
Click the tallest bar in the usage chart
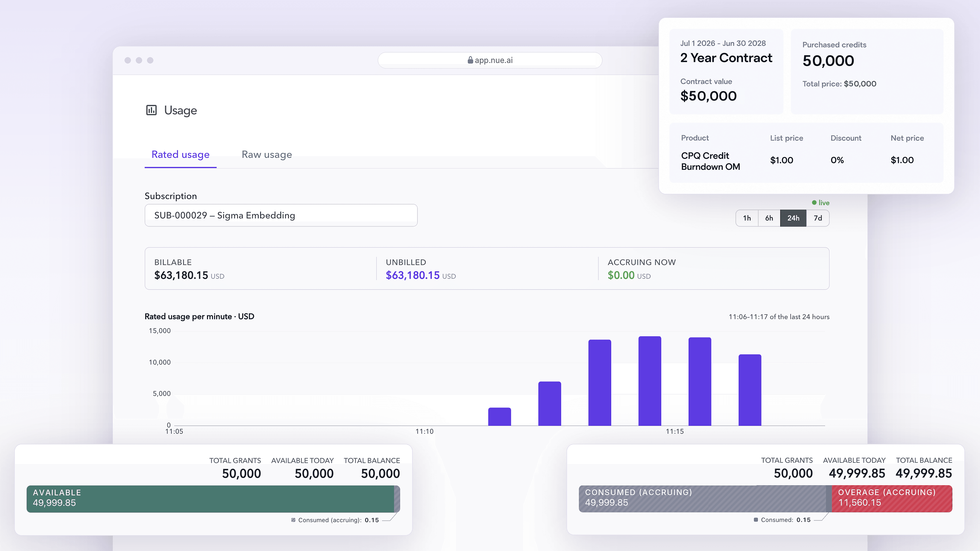pyautogui.click(x=650, y=381)
